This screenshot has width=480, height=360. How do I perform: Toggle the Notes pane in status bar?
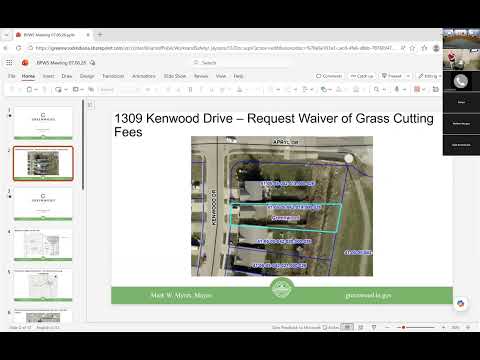tap(331, 327)
